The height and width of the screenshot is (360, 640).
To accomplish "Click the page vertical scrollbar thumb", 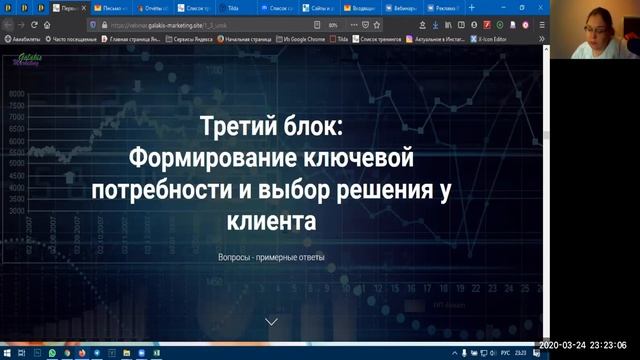I will pyautogui.click(x=546, y=135).
